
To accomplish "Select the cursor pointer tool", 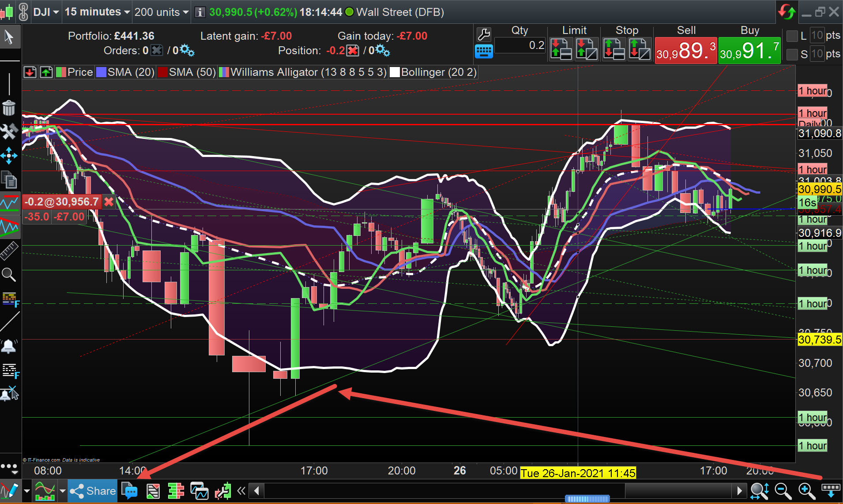I will point(9,37).
